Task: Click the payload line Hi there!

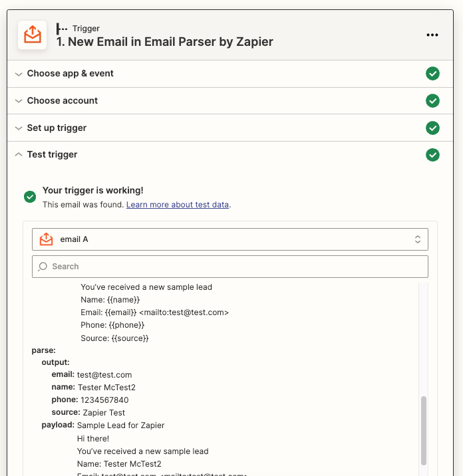Action: pos(93,439)
